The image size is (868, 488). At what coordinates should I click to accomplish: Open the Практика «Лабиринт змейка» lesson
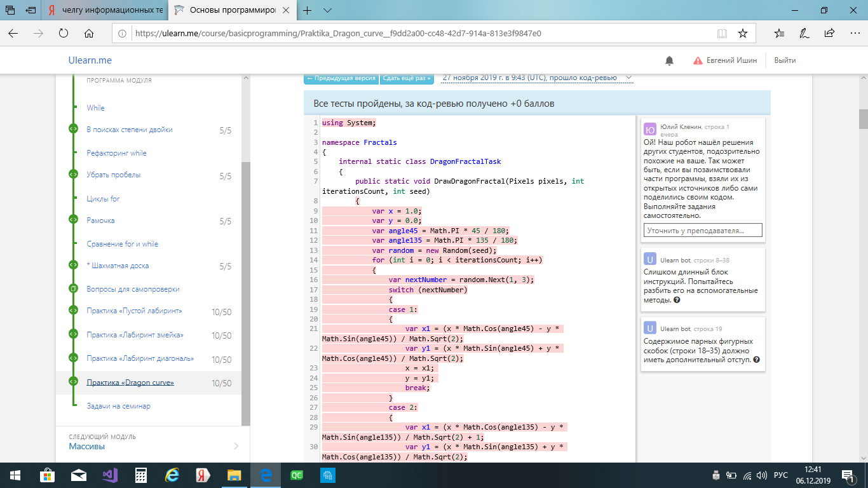coord(135,335)
